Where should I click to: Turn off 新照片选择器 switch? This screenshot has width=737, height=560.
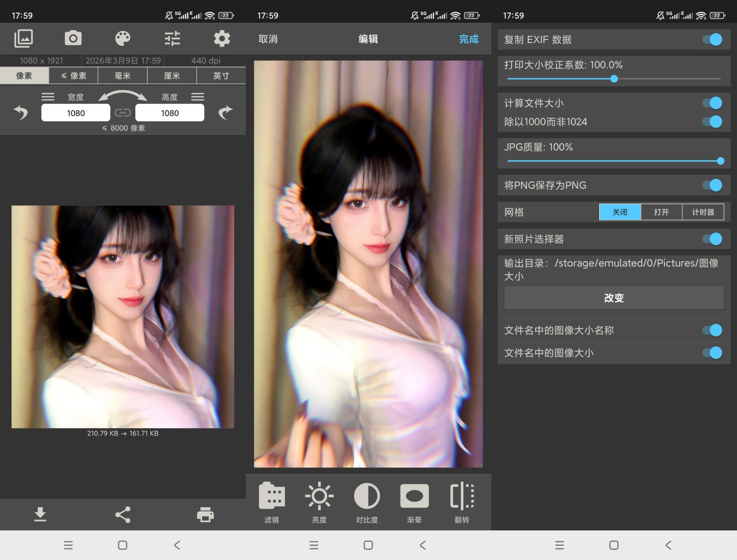coord(713,239)
